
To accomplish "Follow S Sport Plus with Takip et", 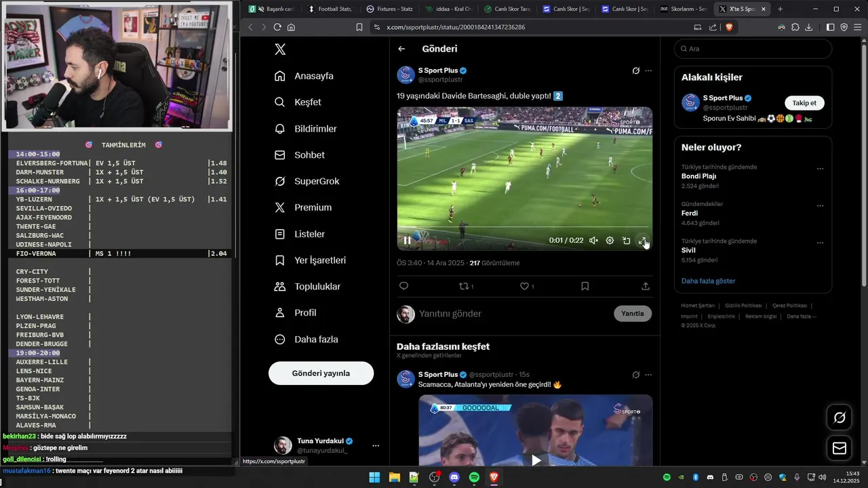I will click(x=804, y=103).
